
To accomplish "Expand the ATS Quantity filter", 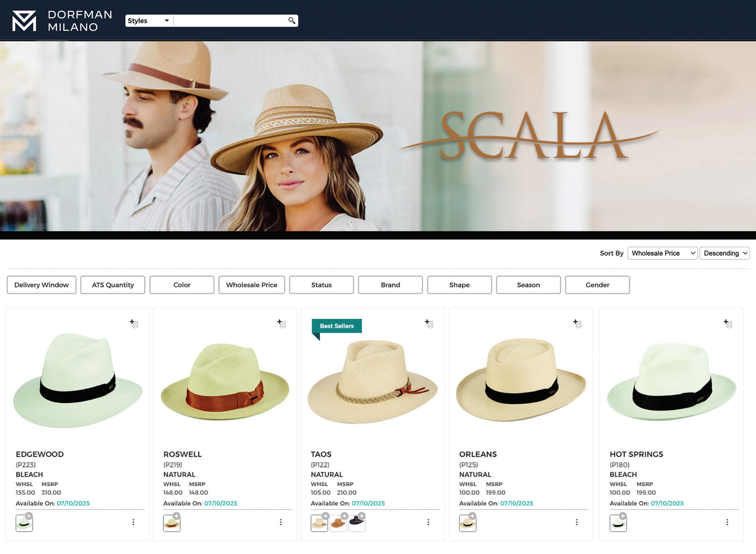I will click(113, 285).
